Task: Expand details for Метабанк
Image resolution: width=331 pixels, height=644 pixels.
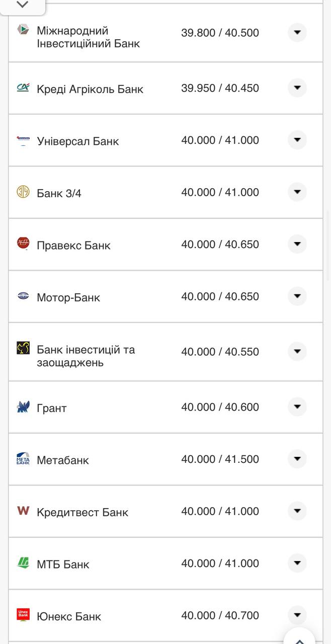Action: (x=297, y=459)
